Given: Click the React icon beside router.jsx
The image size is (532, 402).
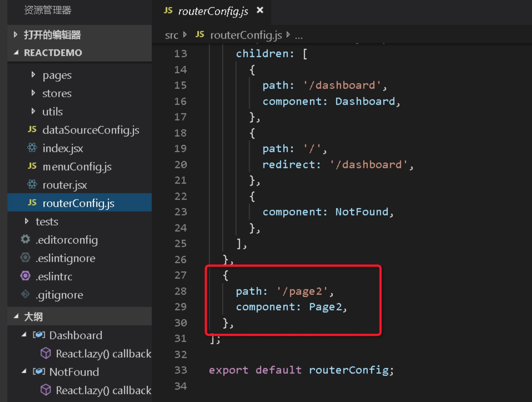Looking at the screenshot, I should pyautogui.click(x=32, y=185).
